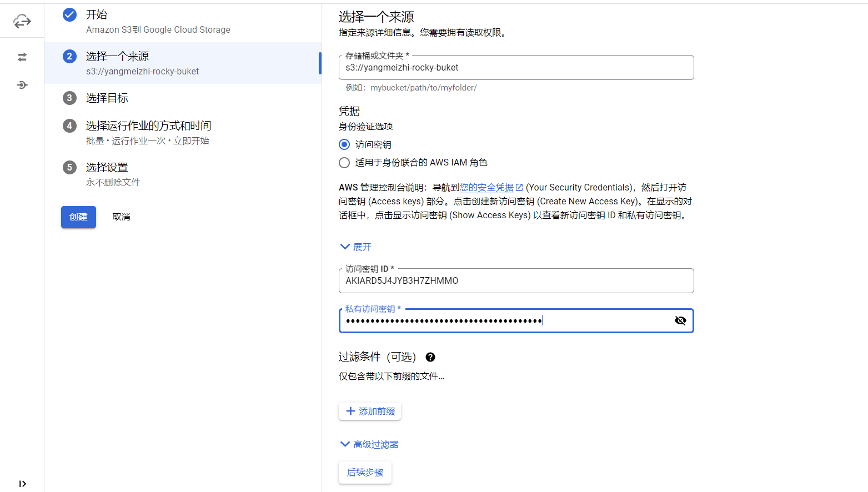Click the step 3 number badge
Image resolution: width=868 pixels, height=492 pixels.
pyautogui.click(x=69, y=98)
